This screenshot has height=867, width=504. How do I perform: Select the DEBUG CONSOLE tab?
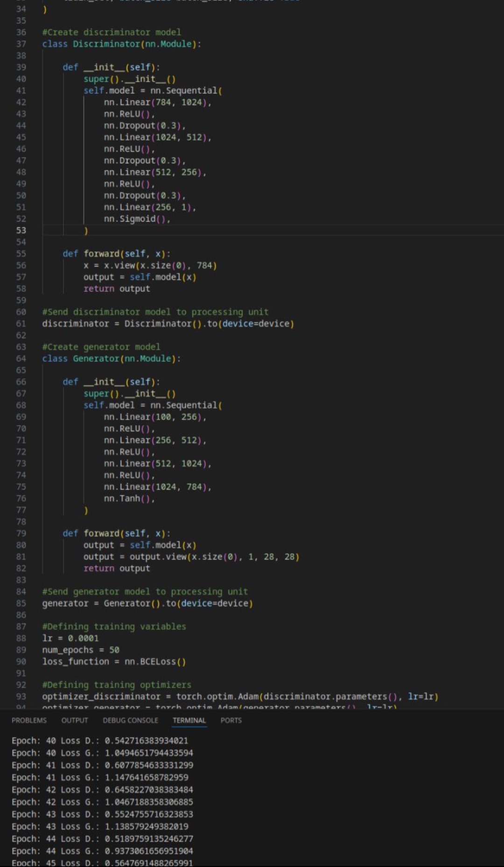(x=131, y=720)
